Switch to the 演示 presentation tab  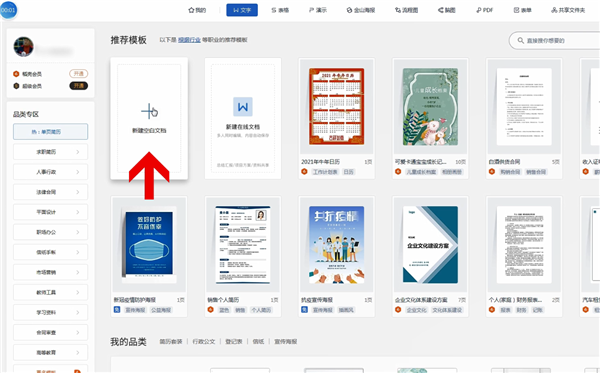click(318, 10)
